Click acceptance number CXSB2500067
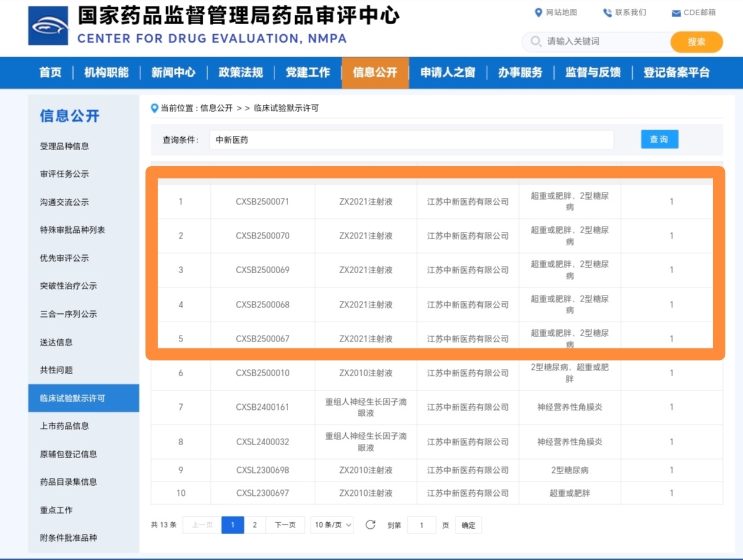The height and width of the screenshot is (560, 743). tap(263, 339)
